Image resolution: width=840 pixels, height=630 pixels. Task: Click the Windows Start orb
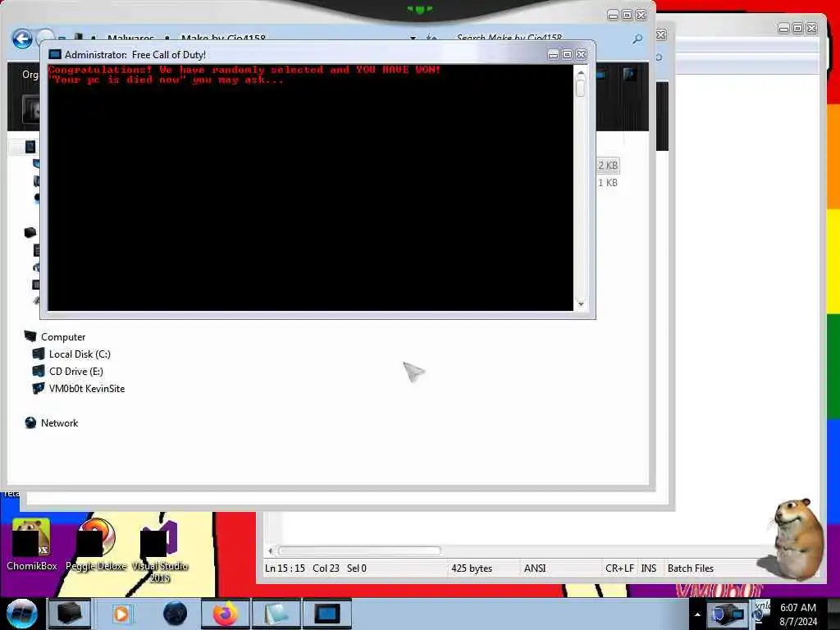tap(22, 614)
